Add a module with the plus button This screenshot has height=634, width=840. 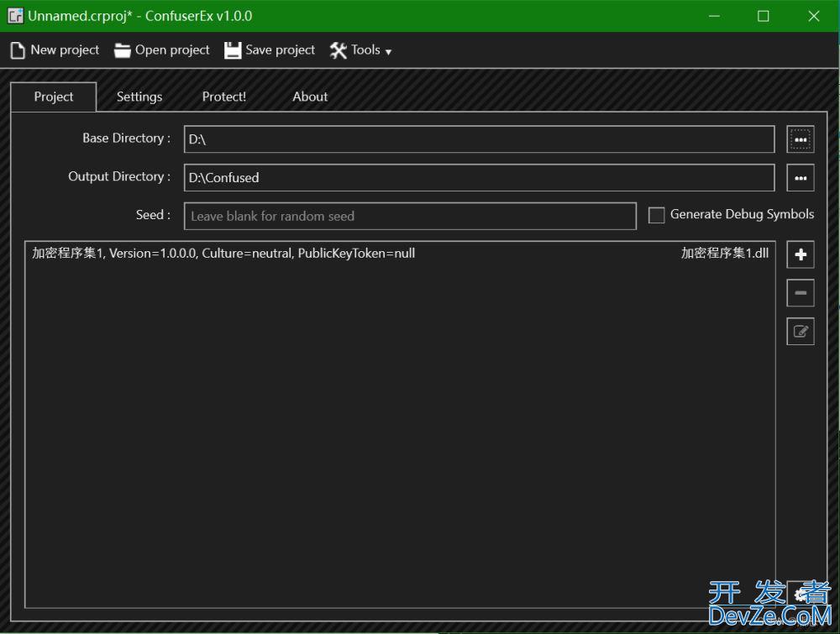[801, 254]
